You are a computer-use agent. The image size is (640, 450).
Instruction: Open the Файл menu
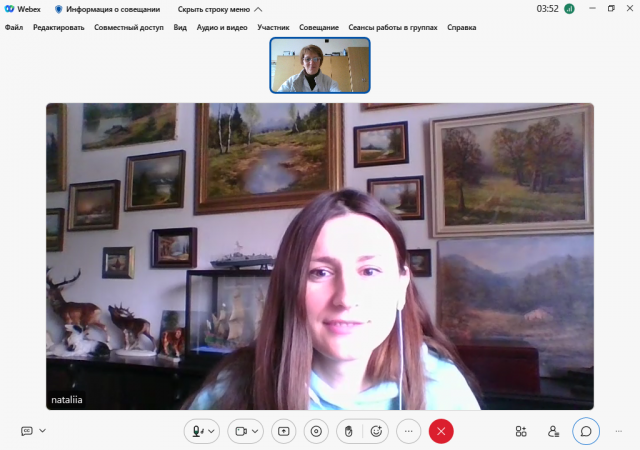click(14, 27)
